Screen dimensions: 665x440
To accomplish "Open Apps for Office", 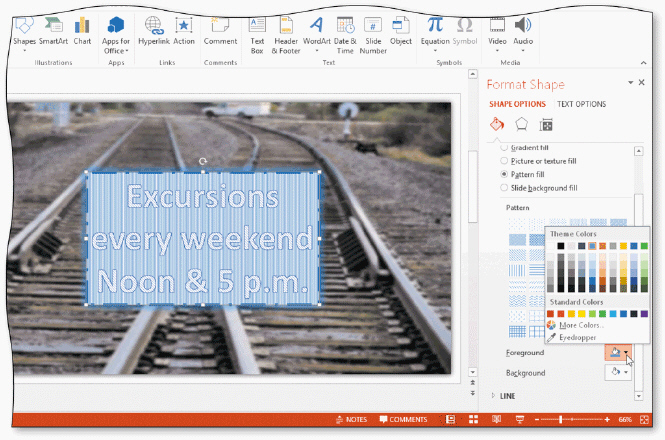I will [x=115, y=35].
